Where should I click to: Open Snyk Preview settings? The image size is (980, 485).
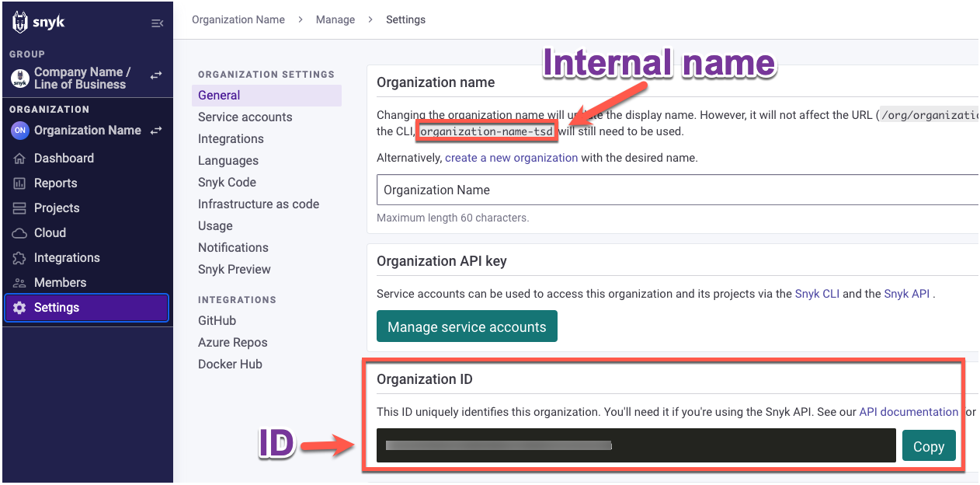click(235, 270)
